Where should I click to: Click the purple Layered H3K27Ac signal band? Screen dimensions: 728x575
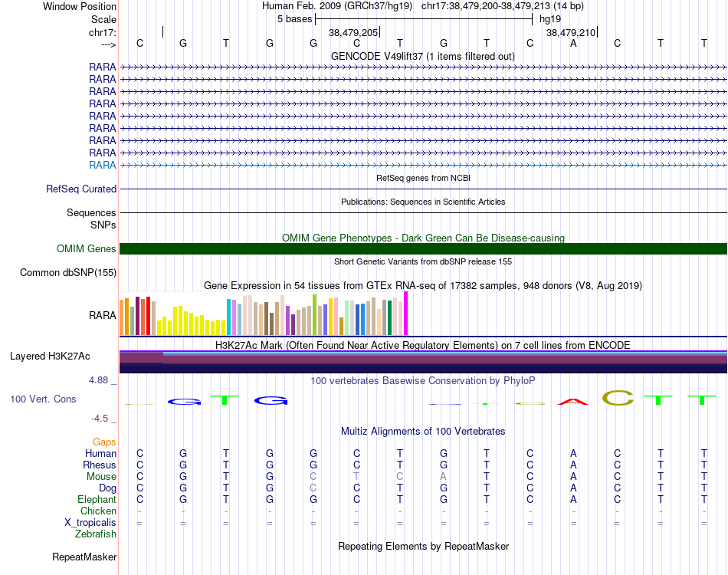[424, 362]
